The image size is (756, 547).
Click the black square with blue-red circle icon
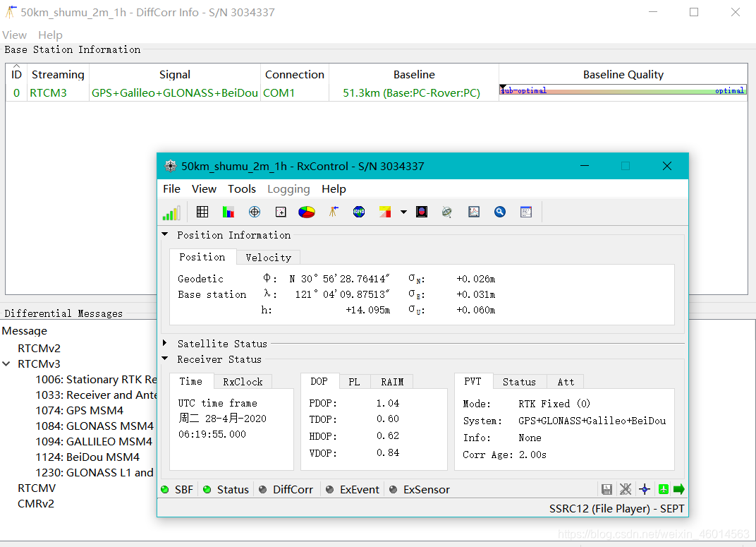422,212
